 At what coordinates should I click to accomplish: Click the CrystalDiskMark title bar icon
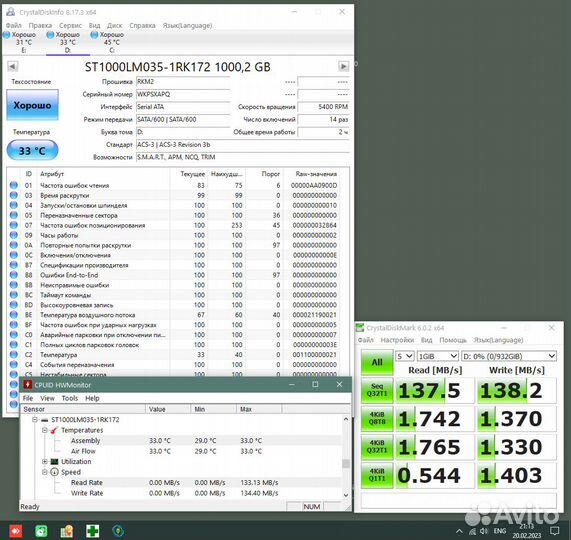(x=360, y=328)
